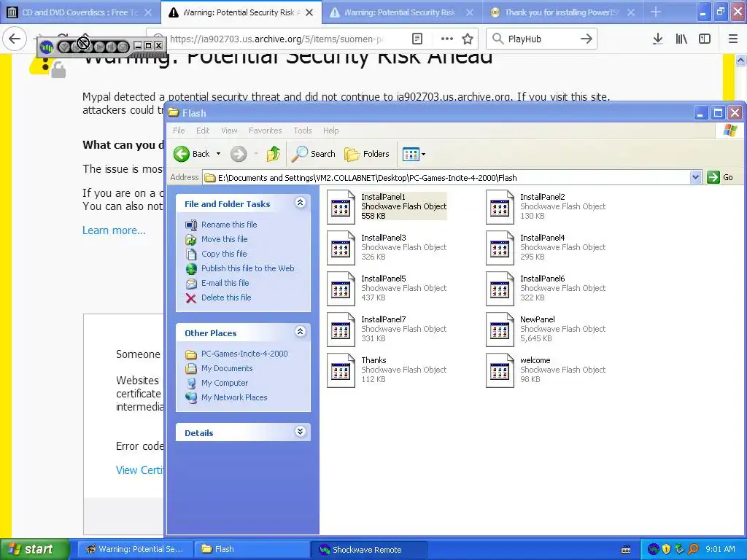Open the Tools menu in Explorer

click(x=303, y=131)
